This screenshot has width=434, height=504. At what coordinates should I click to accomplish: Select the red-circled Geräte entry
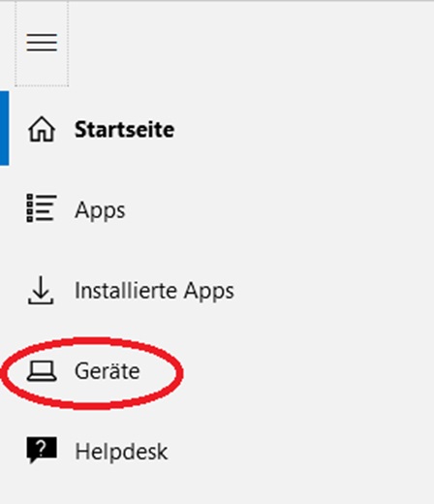(x=92, y=373)
